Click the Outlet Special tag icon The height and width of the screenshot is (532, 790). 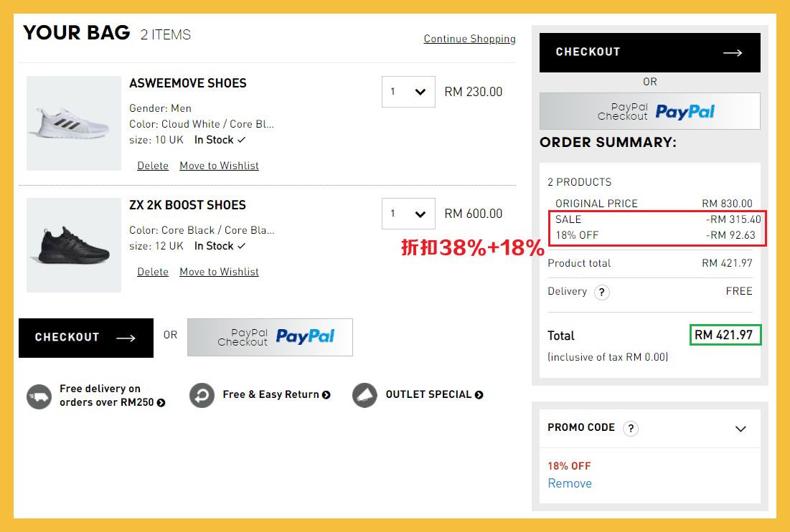click(365, 395)
